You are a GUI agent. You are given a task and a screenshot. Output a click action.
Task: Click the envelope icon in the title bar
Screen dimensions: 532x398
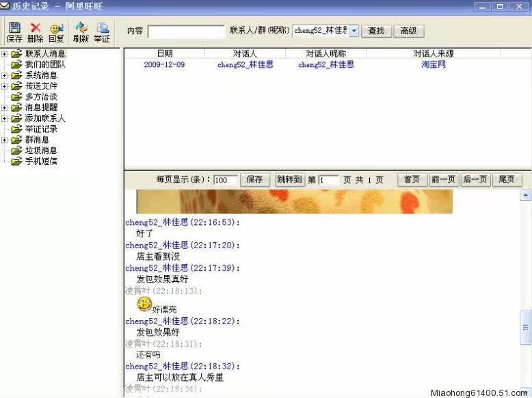tap(5, 5)
